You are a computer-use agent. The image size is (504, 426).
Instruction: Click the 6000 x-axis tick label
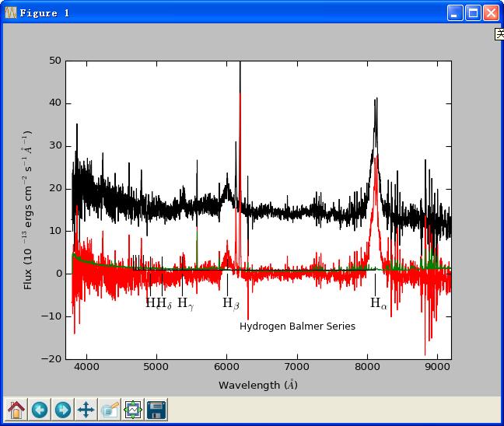pyautogui.click(x=227, y=367)
